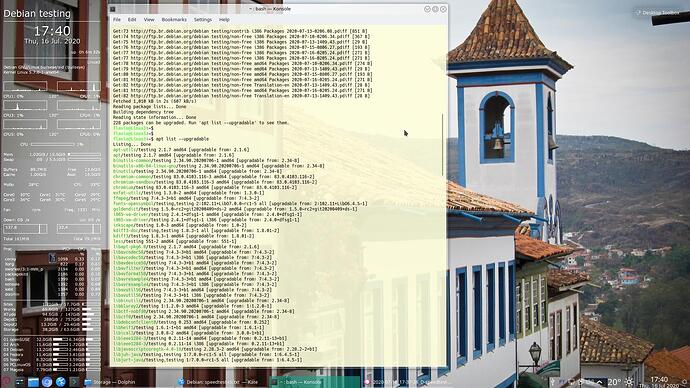This screenshot has width=690, height=388.
Task: Open the Edit menu in Konsole
Action: pyautogui.click(x=132, y=20)
